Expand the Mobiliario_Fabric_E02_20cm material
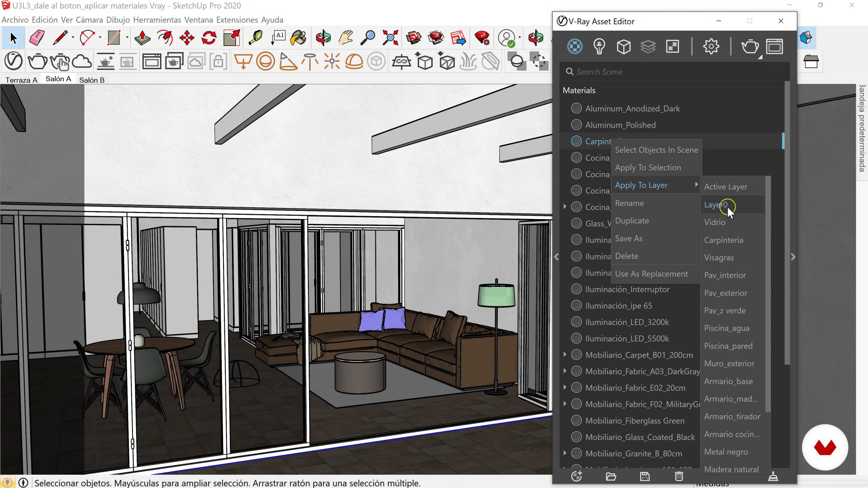The width and height of the screenshot is (868, 488). tap(565, 387)
